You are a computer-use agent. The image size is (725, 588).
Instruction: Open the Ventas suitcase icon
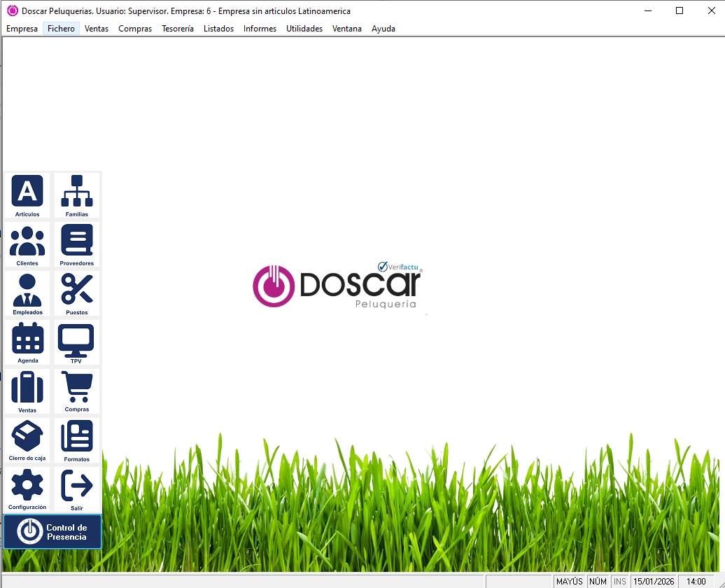[27, 391]
